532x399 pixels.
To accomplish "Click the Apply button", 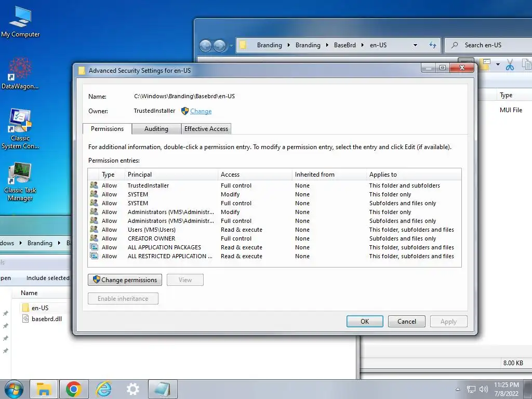I will pos(448,321).
